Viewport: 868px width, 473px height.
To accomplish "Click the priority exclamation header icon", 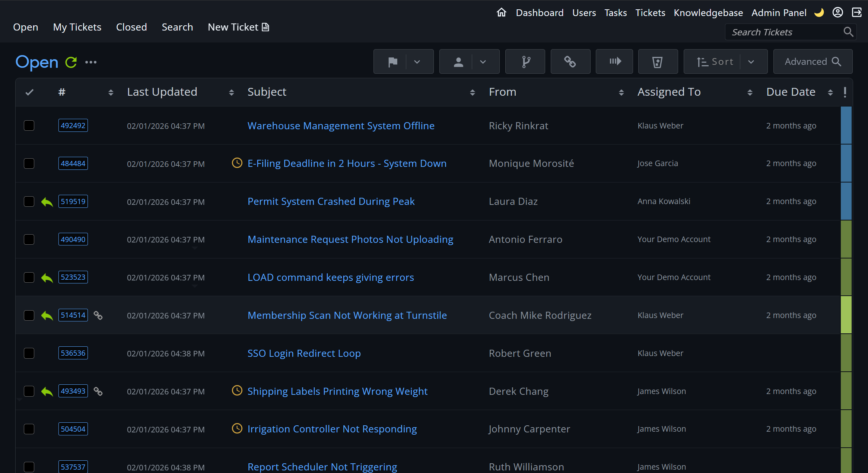I will (x=845, y=92).
